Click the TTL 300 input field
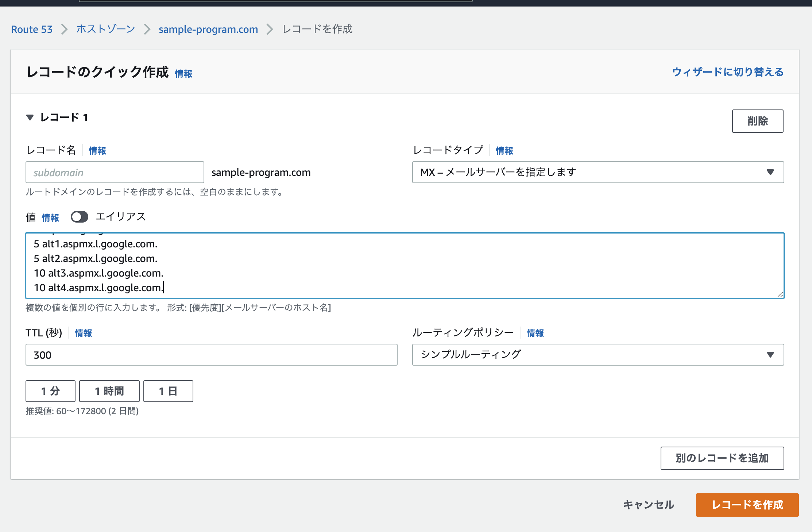This screenshot has width=812, height=532. click(x=211, y=355)
